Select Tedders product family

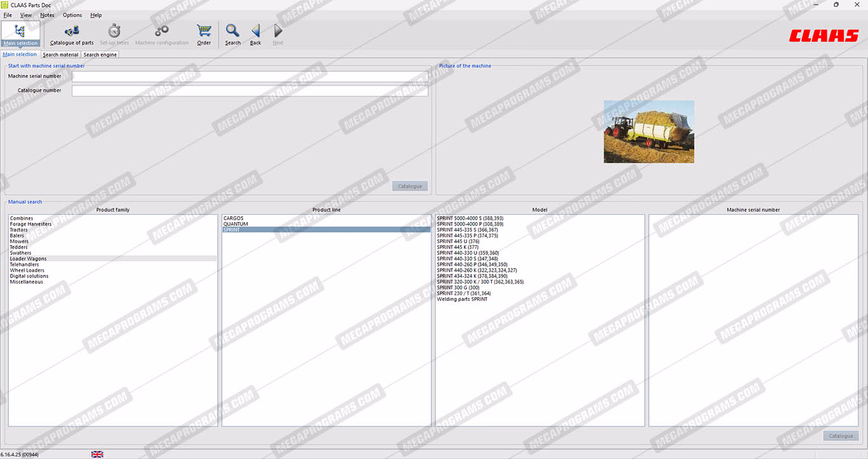point(112,247)
